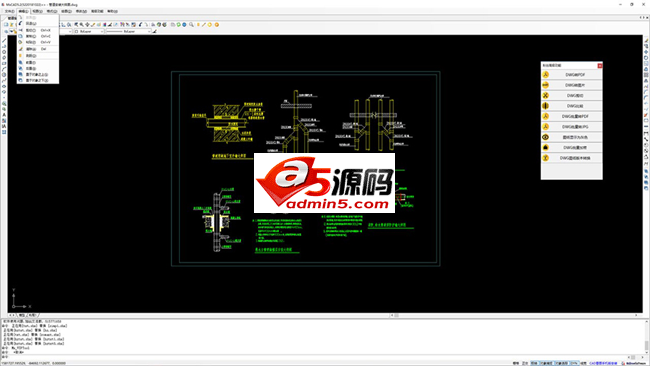
Task: Click the cut icon in Edit menu
Action: click(21, 30)
